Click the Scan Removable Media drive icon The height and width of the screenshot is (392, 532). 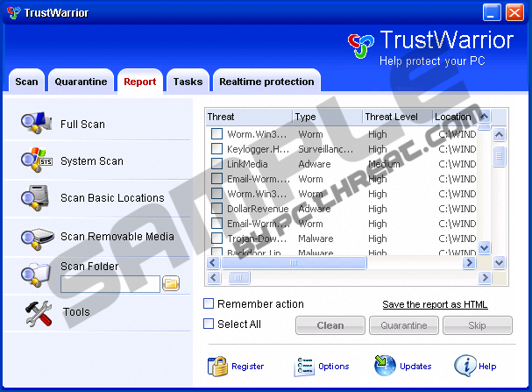coord(35,237)
